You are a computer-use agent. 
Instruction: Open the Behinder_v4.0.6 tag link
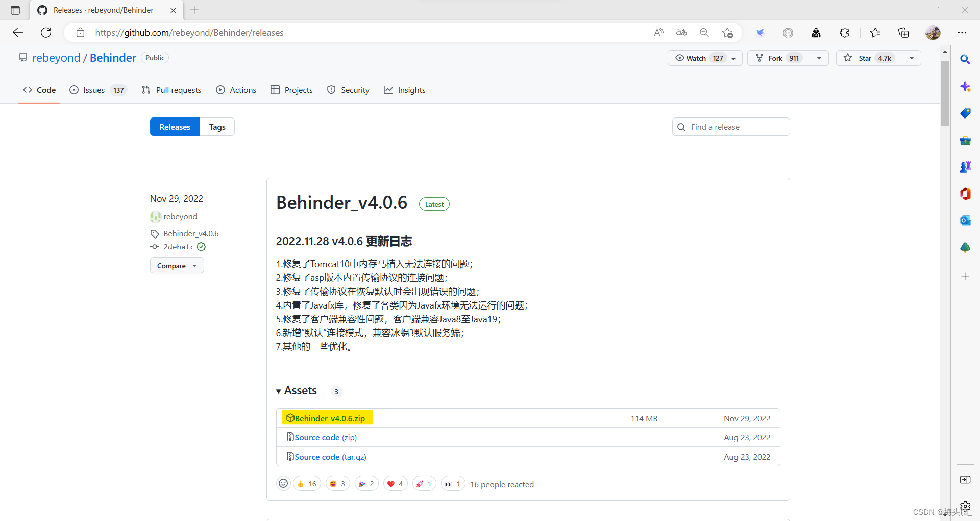(x=191, y=234)
